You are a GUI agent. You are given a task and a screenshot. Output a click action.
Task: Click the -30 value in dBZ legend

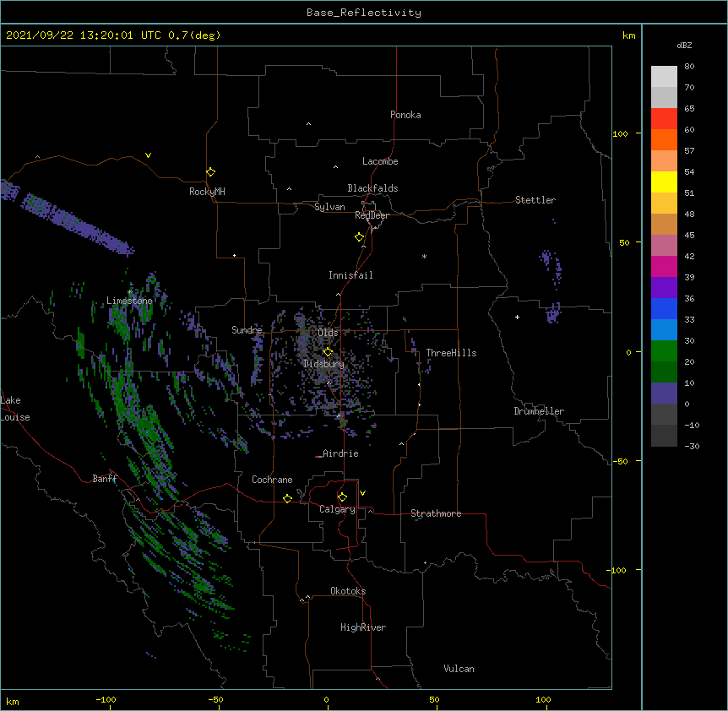coord(692,447)
